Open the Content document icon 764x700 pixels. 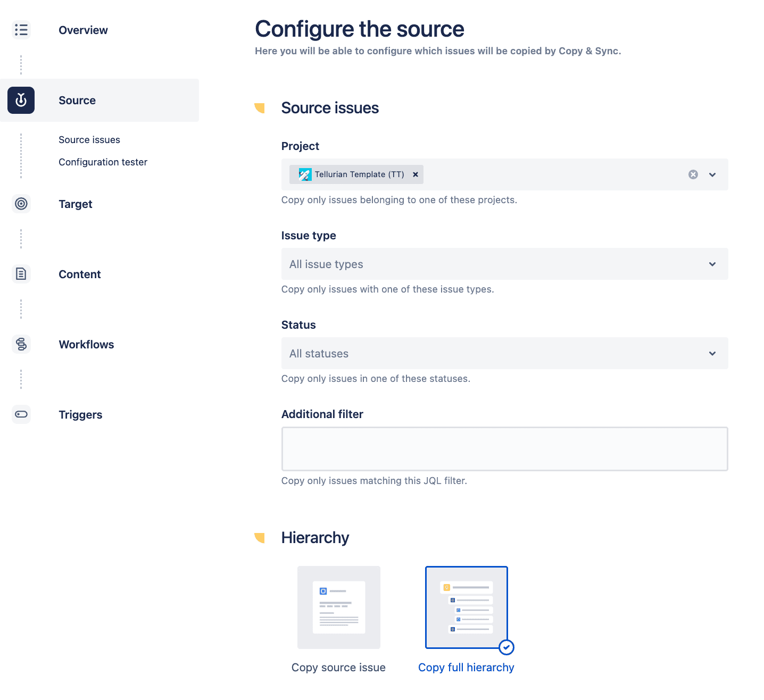(x=21, y=274)
